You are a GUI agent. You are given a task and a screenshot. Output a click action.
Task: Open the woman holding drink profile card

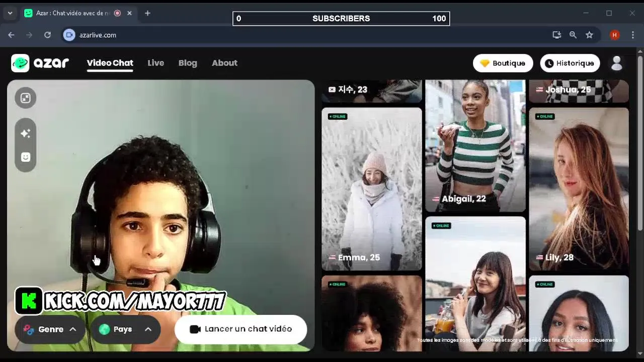click(475, 284)
